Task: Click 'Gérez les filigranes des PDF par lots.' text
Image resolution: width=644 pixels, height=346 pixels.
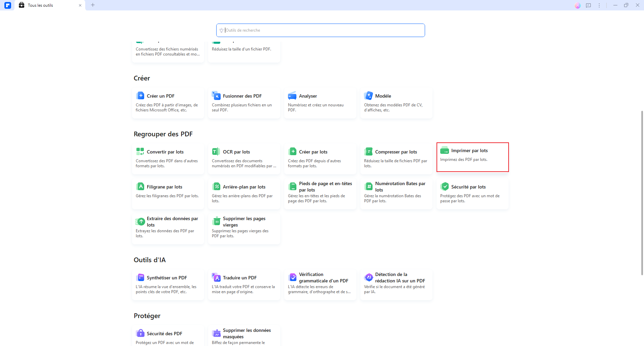Action: tap(167, 196)
